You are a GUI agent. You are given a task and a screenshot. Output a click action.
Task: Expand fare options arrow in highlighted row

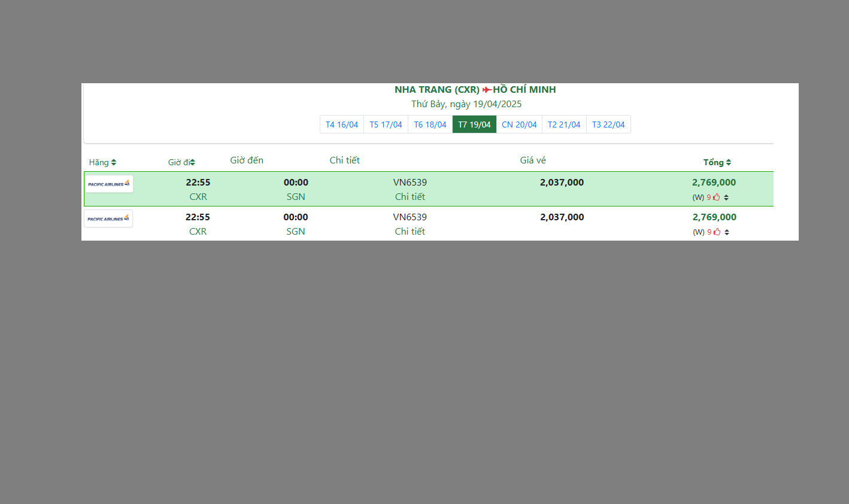[726, 198]
